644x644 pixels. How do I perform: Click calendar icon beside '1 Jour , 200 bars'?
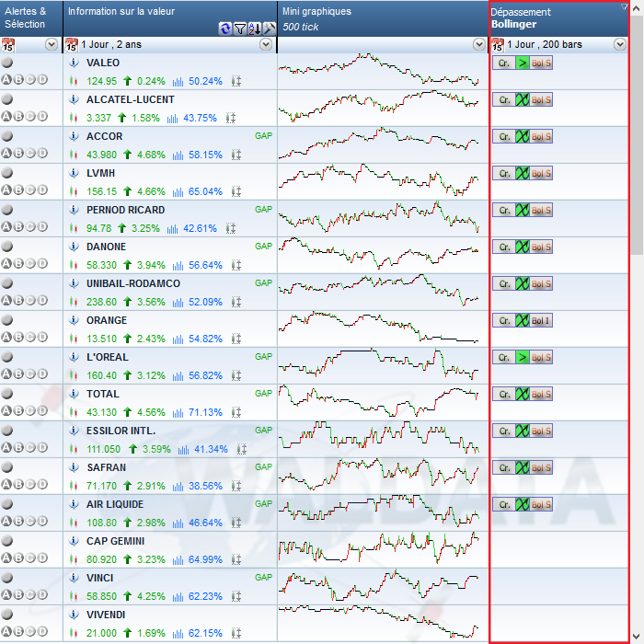point(498,44)
